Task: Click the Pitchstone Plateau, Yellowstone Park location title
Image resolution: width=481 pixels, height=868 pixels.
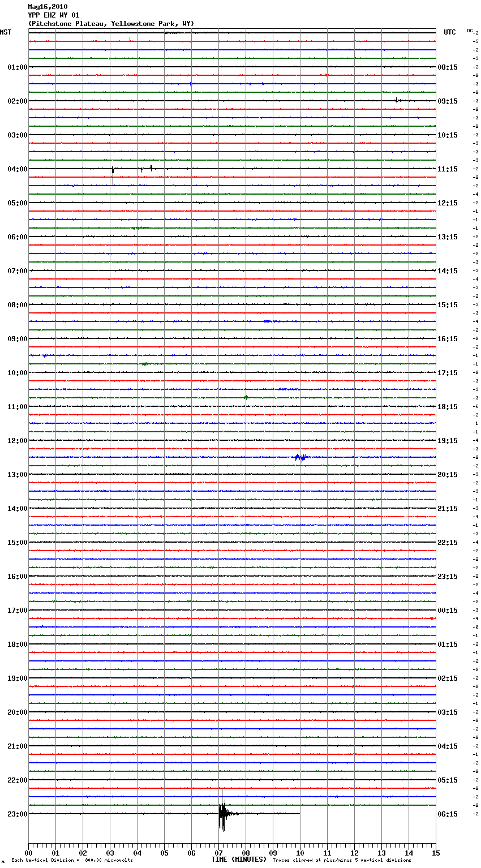Action: 111,24
